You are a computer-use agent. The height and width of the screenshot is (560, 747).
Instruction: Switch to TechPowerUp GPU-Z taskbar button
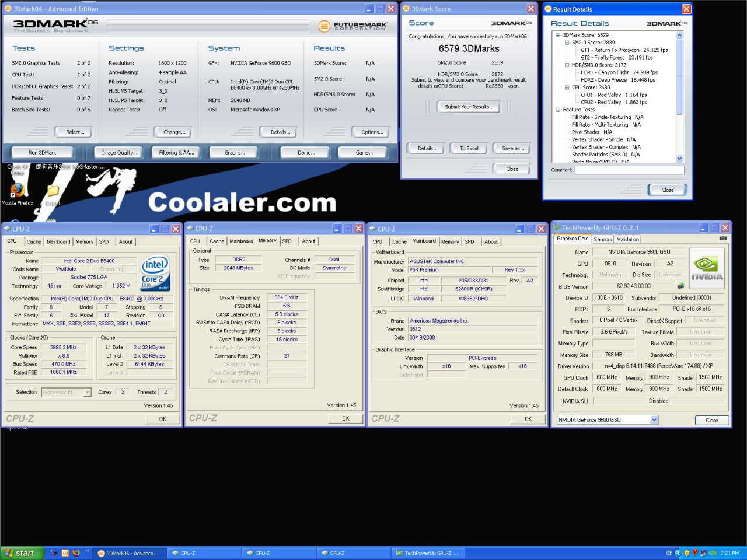[427, 553]
